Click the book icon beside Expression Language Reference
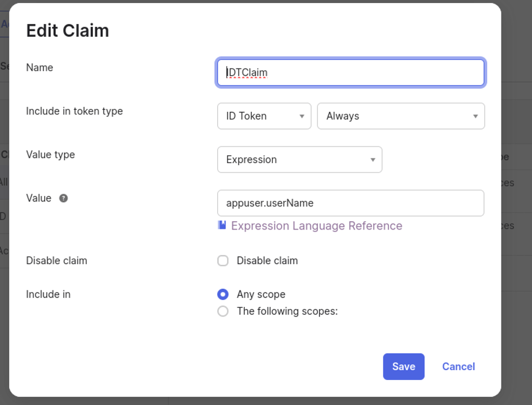 222,225
